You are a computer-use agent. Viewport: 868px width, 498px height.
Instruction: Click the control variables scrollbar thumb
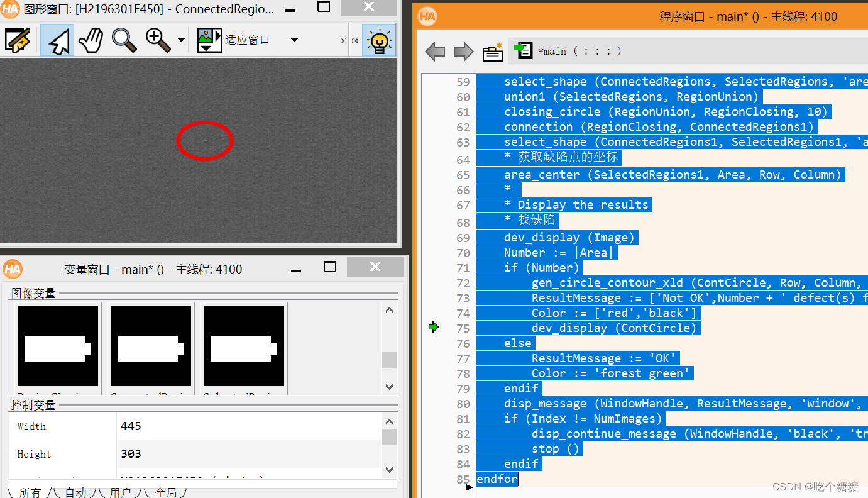(389, 436)
